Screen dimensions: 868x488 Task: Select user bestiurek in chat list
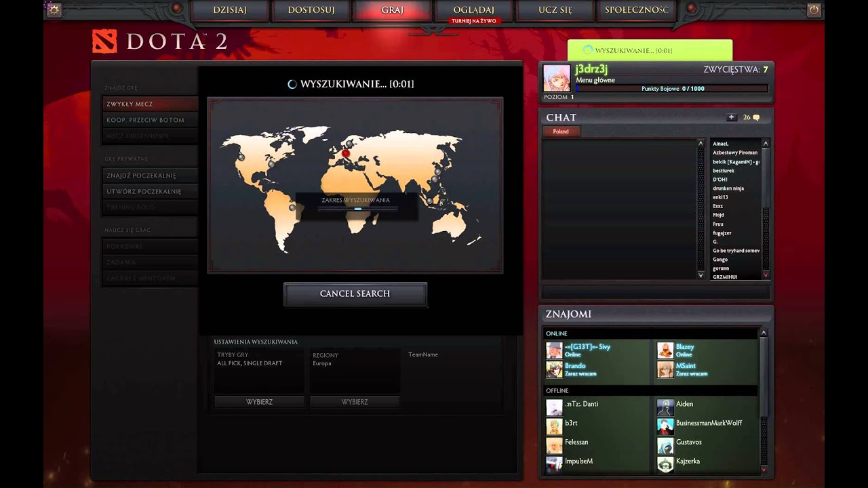pos(723,171)
